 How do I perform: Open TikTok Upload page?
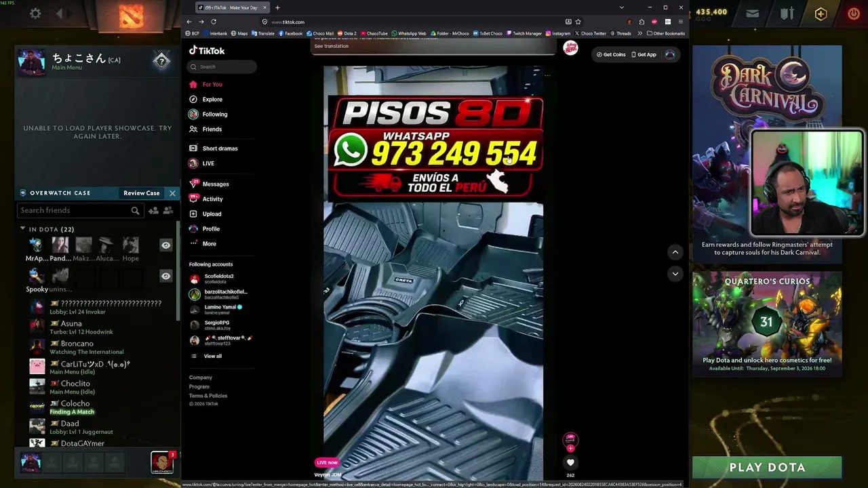[205, 213]
